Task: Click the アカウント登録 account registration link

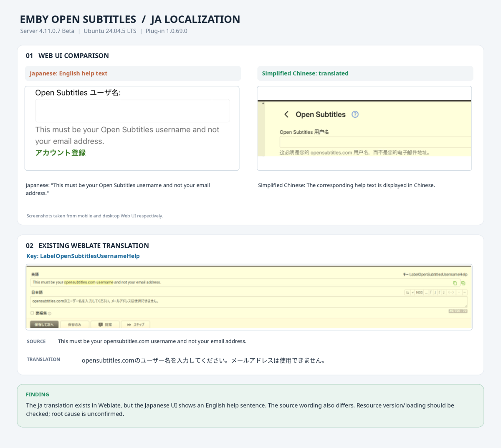Action: (61, 153)
